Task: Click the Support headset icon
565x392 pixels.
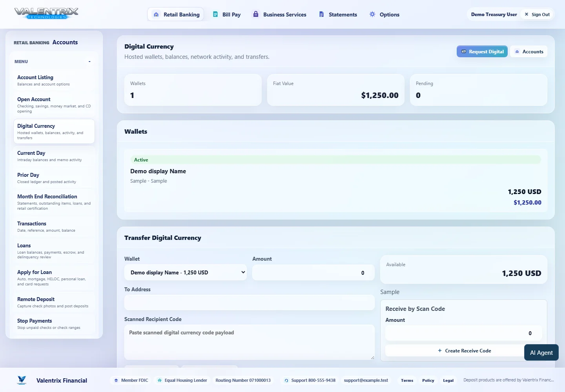Action: 286,380
